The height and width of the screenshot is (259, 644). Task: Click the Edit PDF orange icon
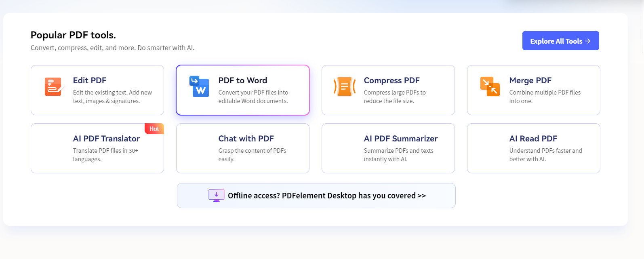pos(54,86)
